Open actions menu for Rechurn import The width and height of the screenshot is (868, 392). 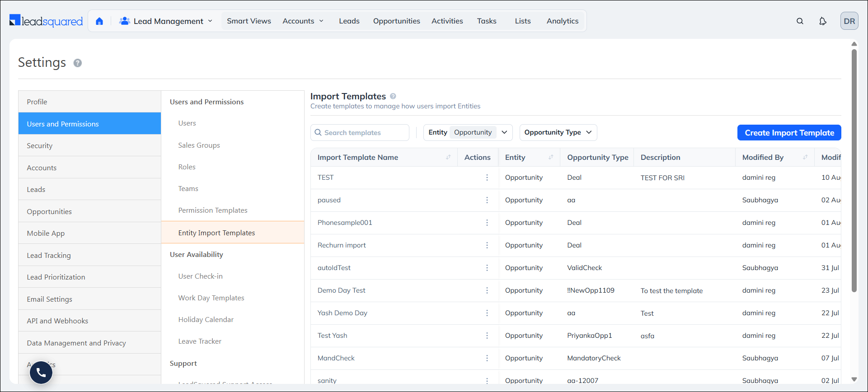click(487, 245)
